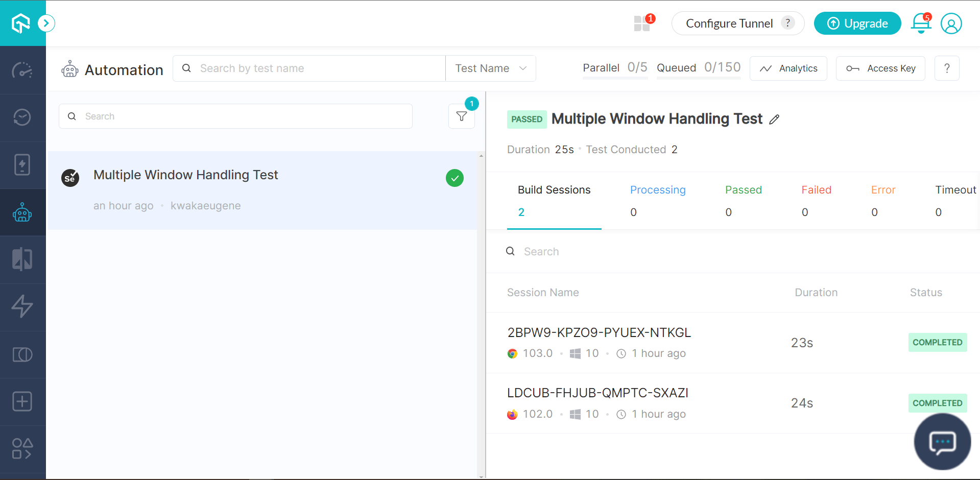The height and width of the screenshot is (480, 980).
Task: Click the Upgrade button
Action: pyautogui.click(x=857, y=23)
